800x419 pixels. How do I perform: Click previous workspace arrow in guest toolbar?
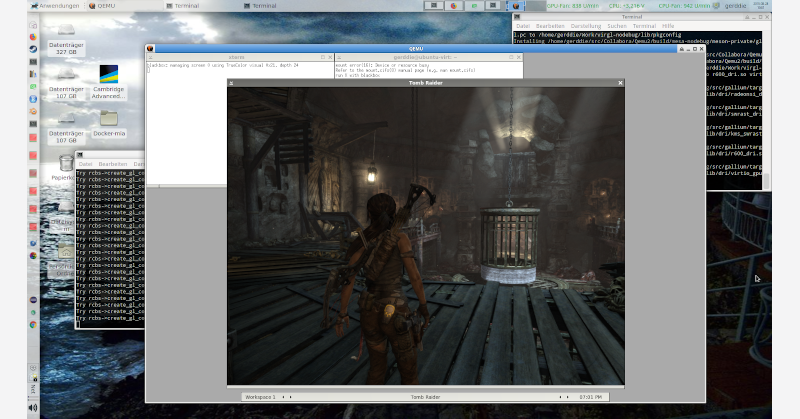pos(284,397)
